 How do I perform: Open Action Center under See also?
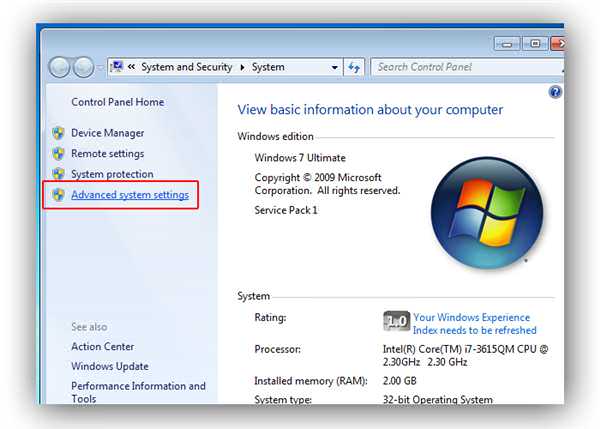[x=103, y=346]
